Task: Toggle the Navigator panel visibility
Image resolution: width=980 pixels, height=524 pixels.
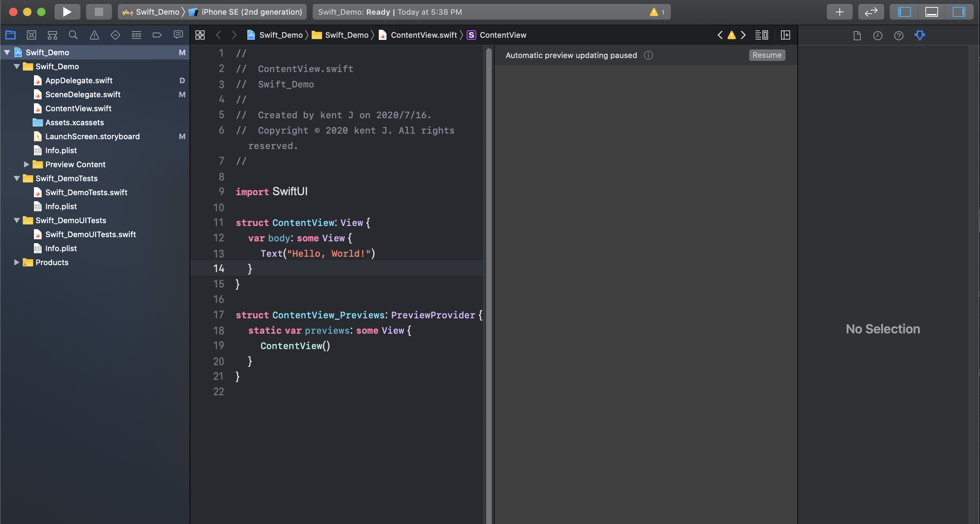Action: tap(904, 12)
